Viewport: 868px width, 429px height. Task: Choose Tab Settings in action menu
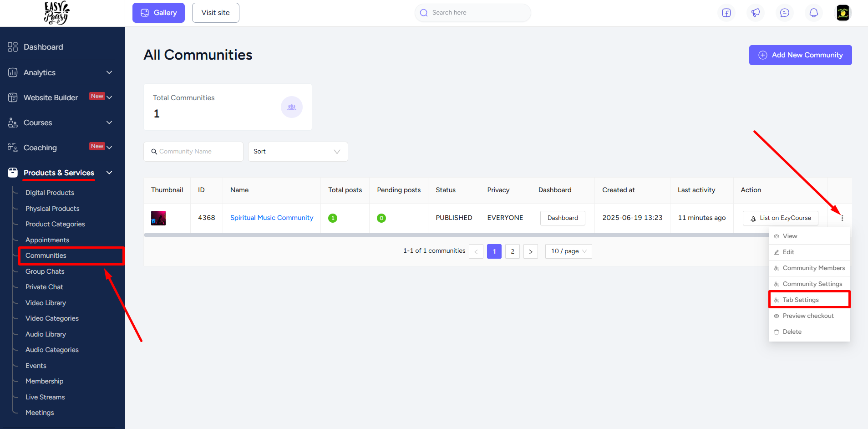point(809,300)
